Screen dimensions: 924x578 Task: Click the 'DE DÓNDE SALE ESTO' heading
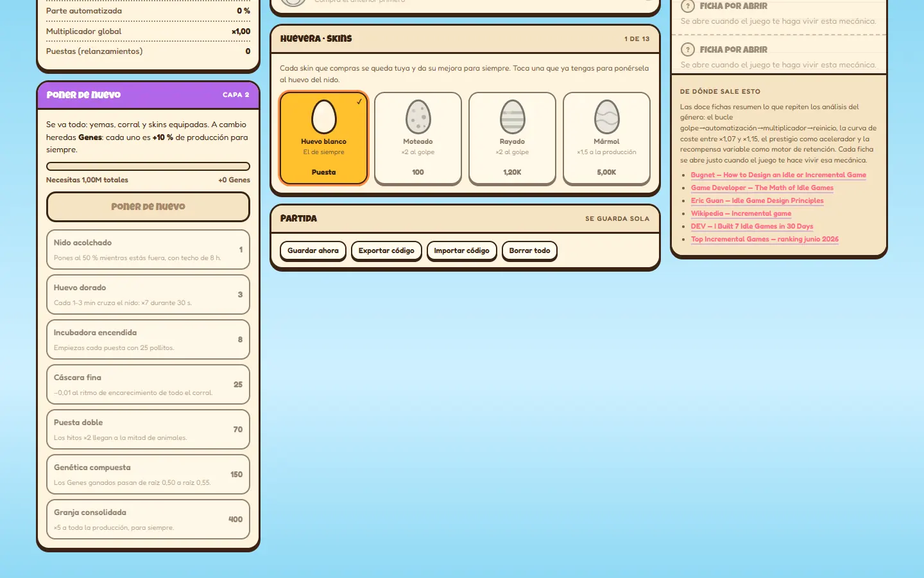(x=720, y=91)
